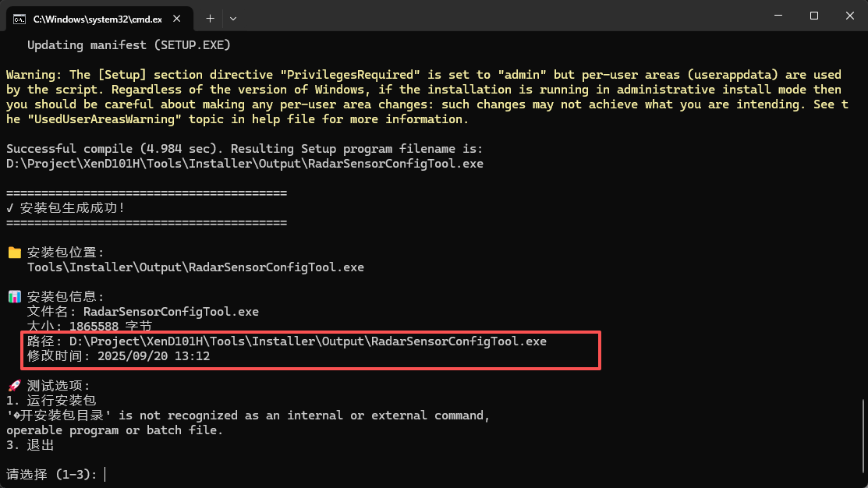Screen dimensions: 868x488
Task: Maximize the terminal window
Action: 814,16
